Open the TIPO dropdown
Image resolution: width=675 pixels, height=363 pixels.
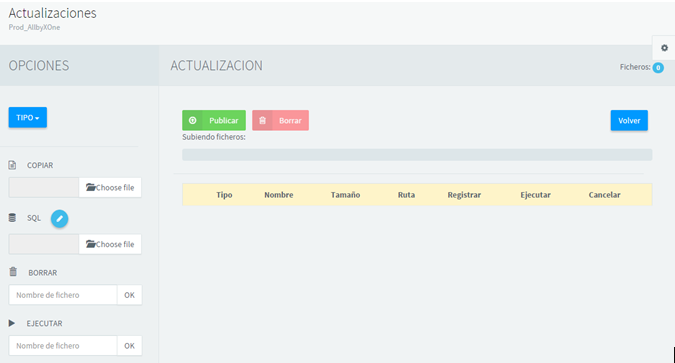click(x=28, y=118)
